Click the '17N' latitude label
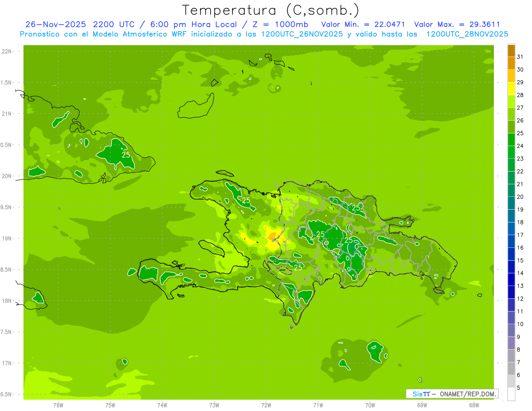The width and height of the screenshot is (532, 411). 7,363
